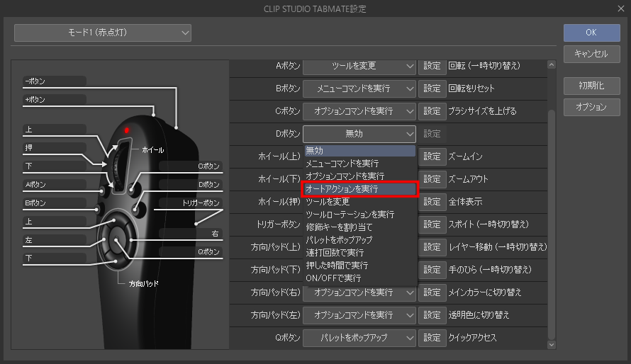Click the OK button
This screenshot has height=364, width=631.
[591, 33]
